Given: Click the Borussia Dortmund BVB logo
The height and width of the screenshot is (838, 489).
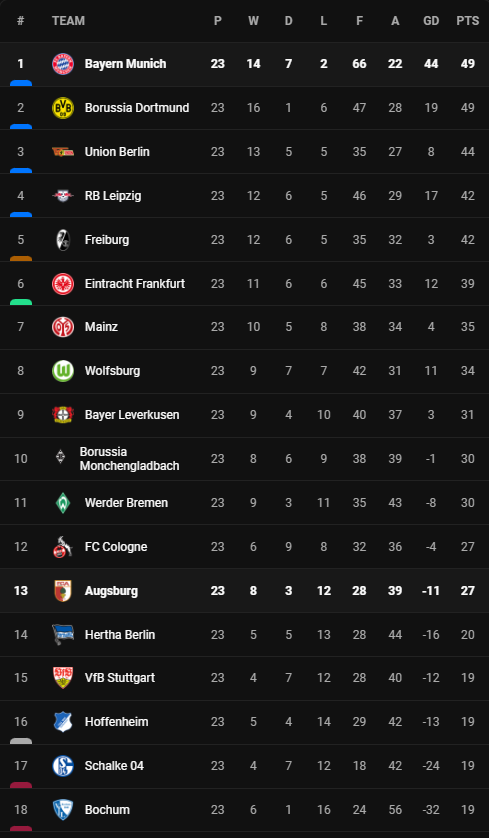Looking at the screenshot, I should [63, 108].
